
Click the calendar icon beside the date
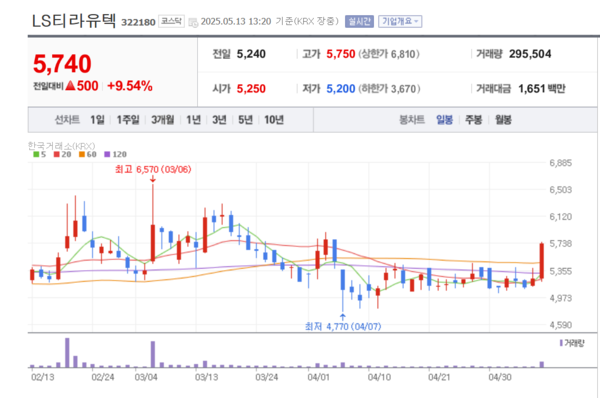pos(193,23)
